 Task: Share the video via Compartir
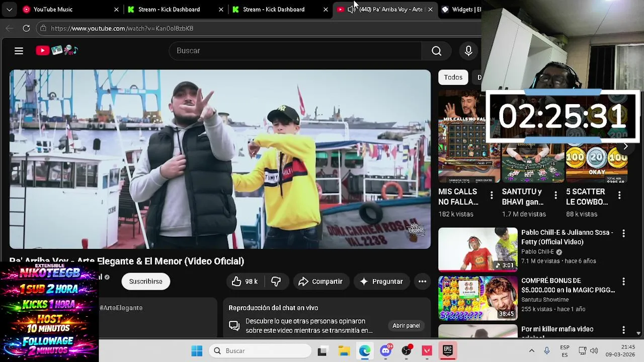click(x=320, y=282)
